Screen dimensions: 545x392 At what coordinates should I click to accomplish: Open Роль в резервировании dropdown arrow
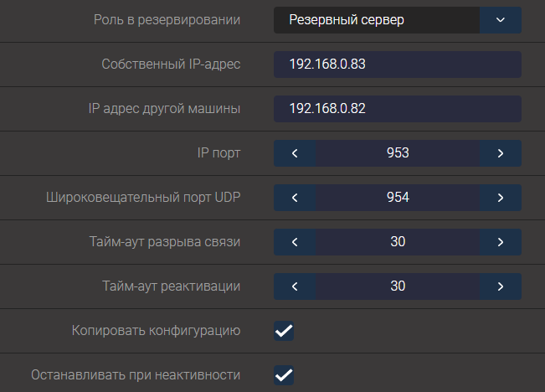pyautogui.click(x=501, y=20)
